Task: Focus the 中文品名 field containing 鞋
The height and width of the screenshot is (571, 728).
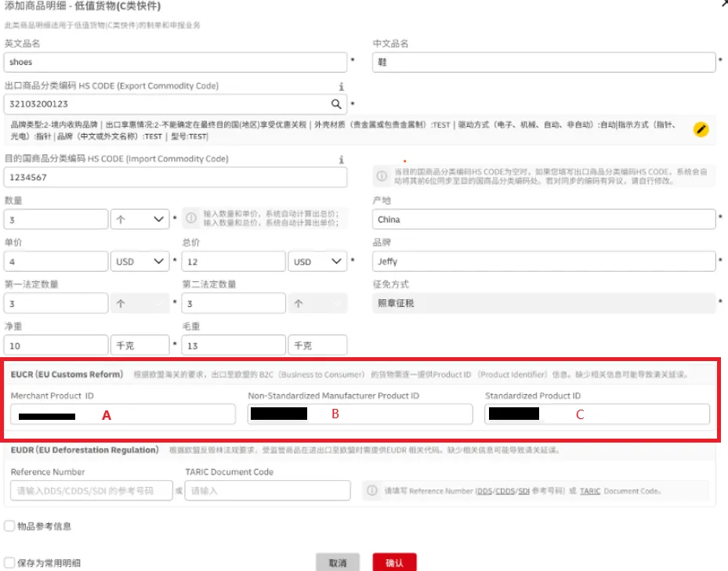Action: click(544, 62)
